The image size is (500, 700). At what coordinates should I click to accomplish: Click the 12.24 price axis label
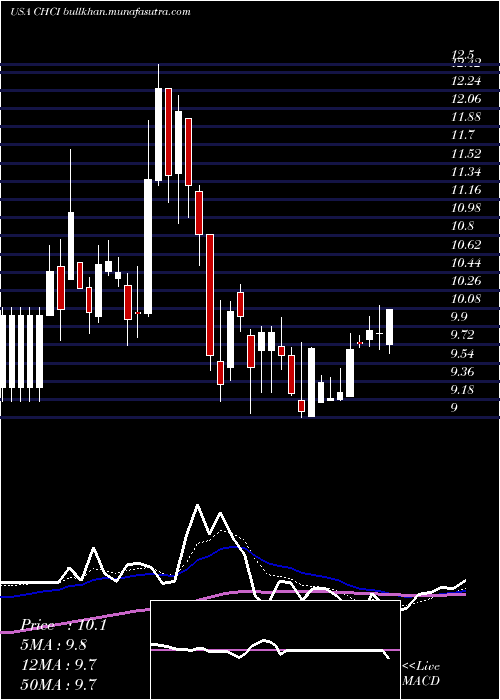pyautogui.click(x=467, y=81)
